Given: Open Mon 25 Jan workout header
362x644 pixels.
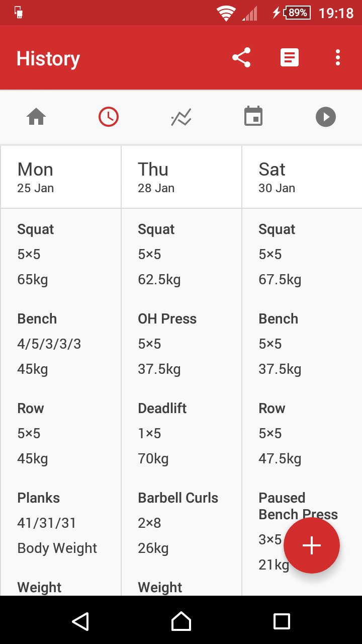Looking at the screenshot, I should (61, 177).
